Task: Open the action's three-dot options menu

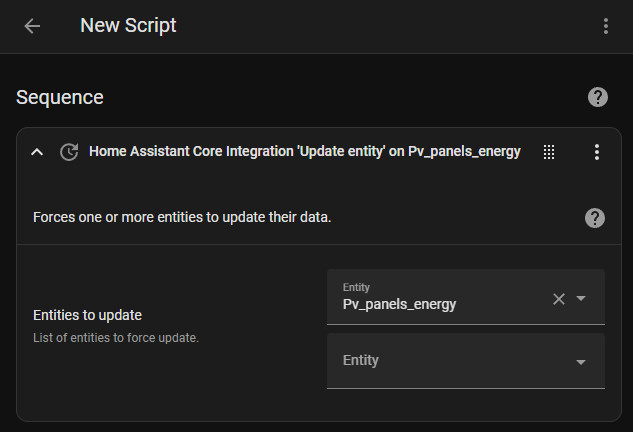Action: click(597, 152)
